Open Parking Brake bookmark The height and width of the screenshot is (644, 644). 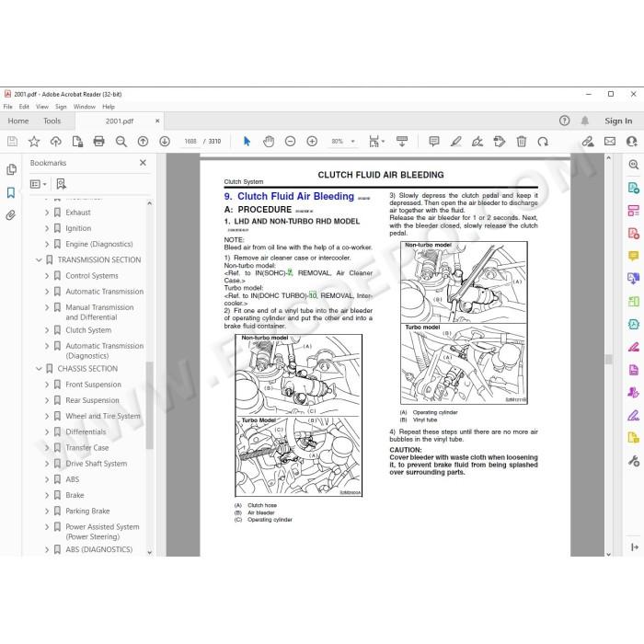tap(87, 512)
